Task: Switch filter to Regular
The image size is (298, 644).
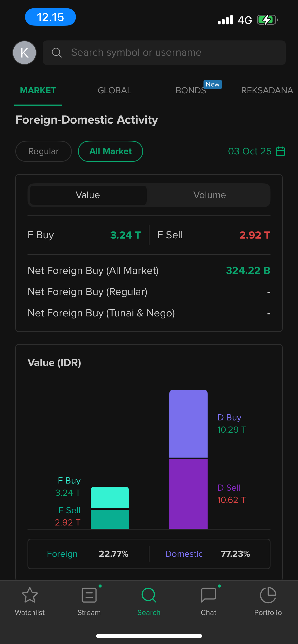Action: tap(44, 151)
